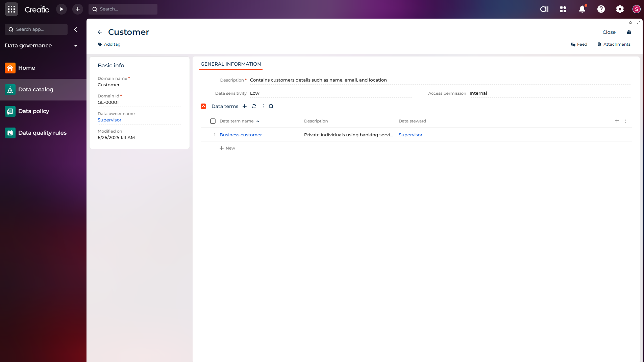Click Add tag
The height and width of the screenshot is (362, 644).
[x=109, y=44]
